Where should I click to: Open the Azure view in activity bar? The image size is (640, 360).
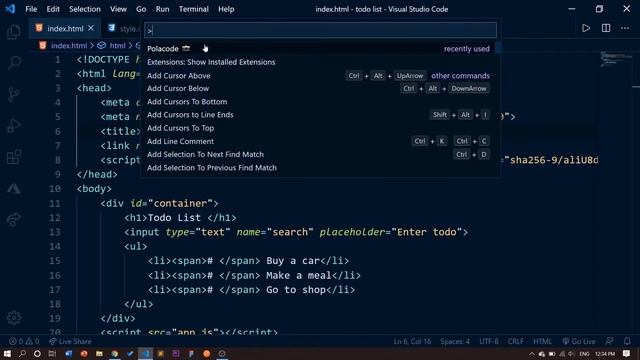coord(13,188)
